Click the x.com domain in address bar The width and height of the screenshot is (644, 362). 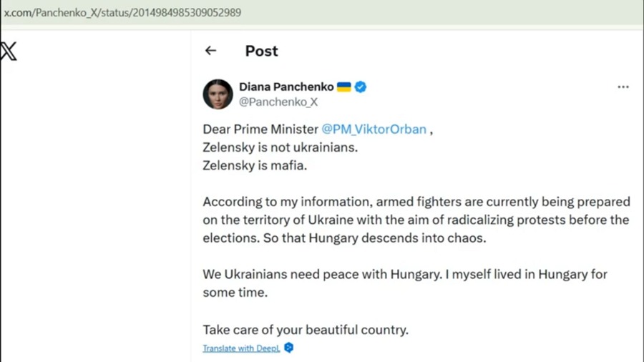click(15, 13)
